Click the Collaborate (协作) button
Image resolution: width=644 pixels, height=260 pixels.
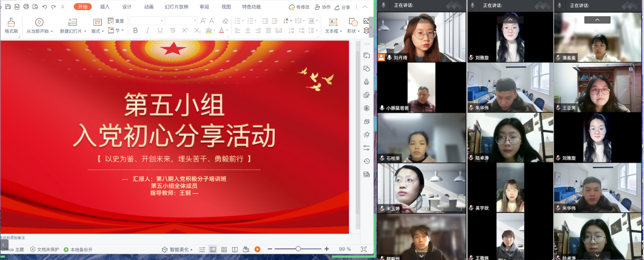[323, 7]
